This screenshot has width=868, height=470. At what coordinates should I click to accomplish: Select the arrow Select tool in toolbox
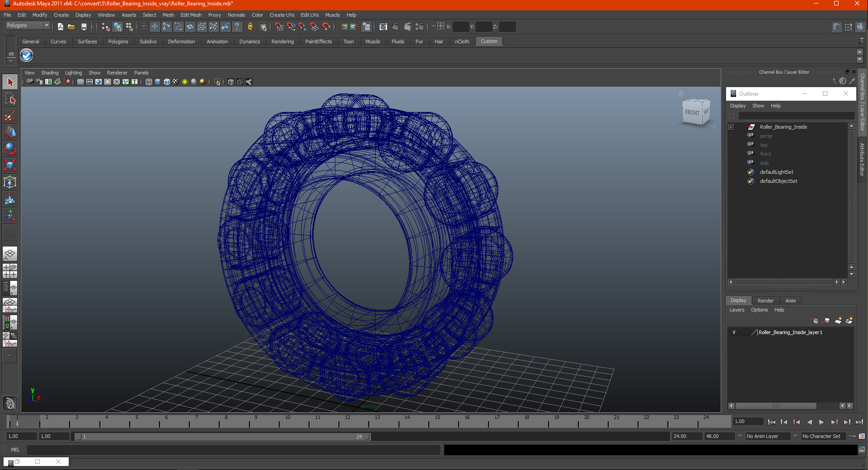pyautogui.click(x=10, y=82)
